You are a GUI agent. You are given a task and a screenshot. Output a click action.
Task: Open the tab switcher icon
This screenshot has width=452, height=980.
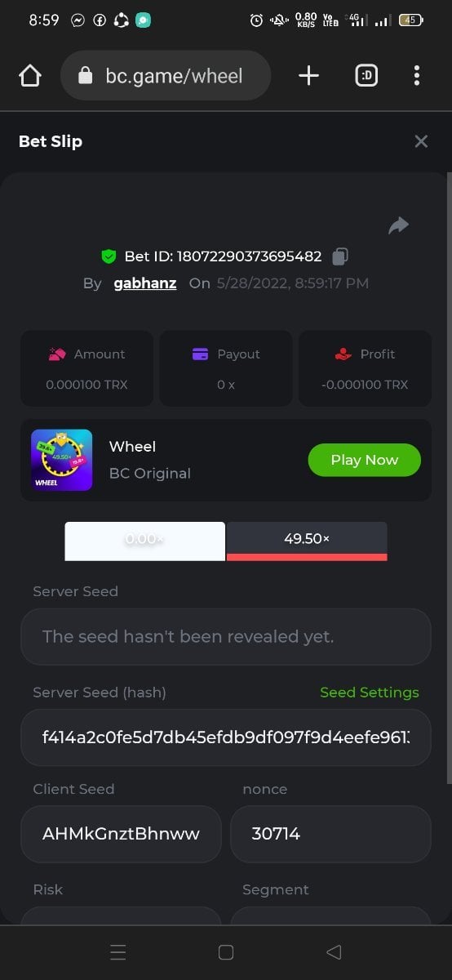pos(366,76)
